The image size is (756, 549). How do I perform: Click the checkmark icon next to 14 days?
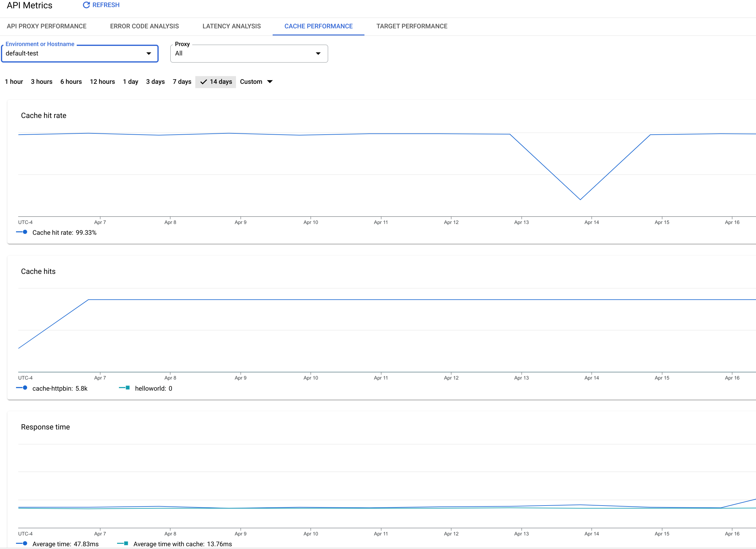tap(203, 82)
